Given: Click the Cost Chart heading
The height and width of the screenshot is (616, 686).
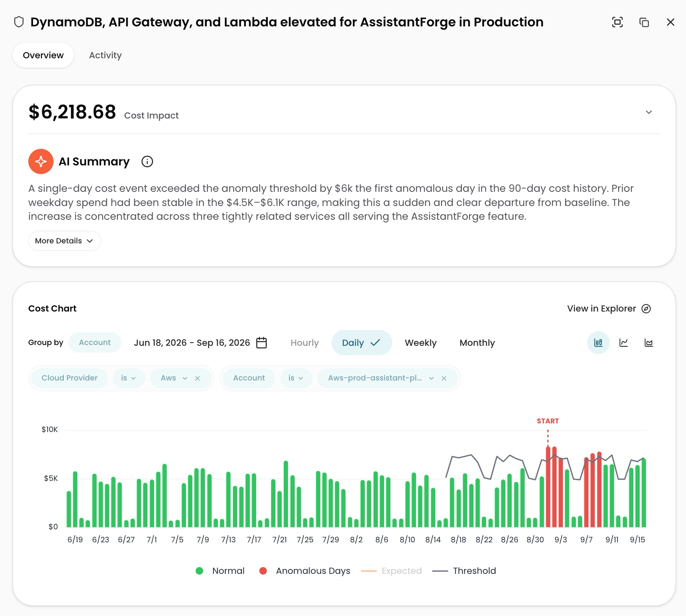Looking at the screenshot, I should tap(52, 309).
